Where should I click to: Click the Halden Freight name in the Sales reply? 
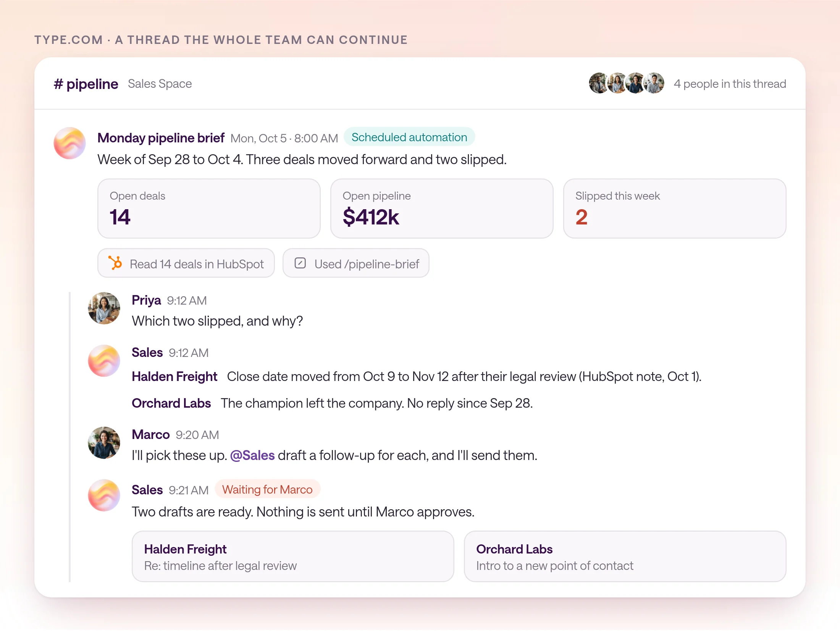coord(174,376)
